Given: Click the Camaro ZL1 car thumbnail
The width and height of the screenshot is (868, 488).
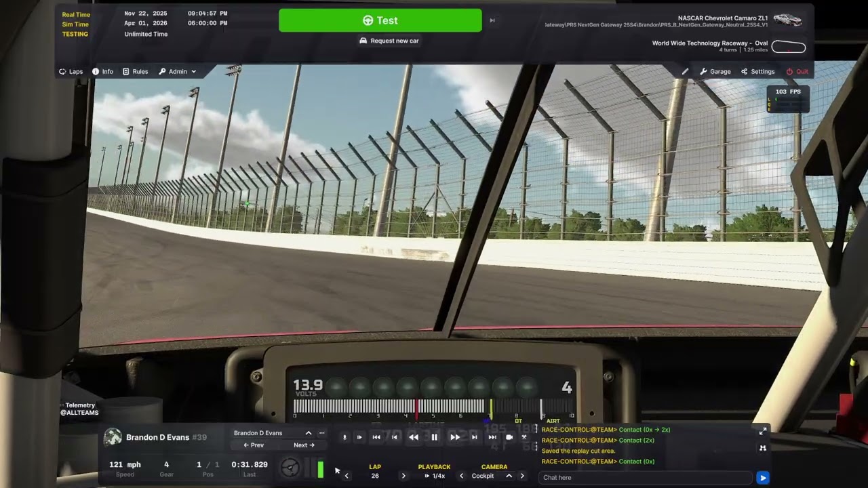Looking at the screenshot, I should tap(788, 20).
